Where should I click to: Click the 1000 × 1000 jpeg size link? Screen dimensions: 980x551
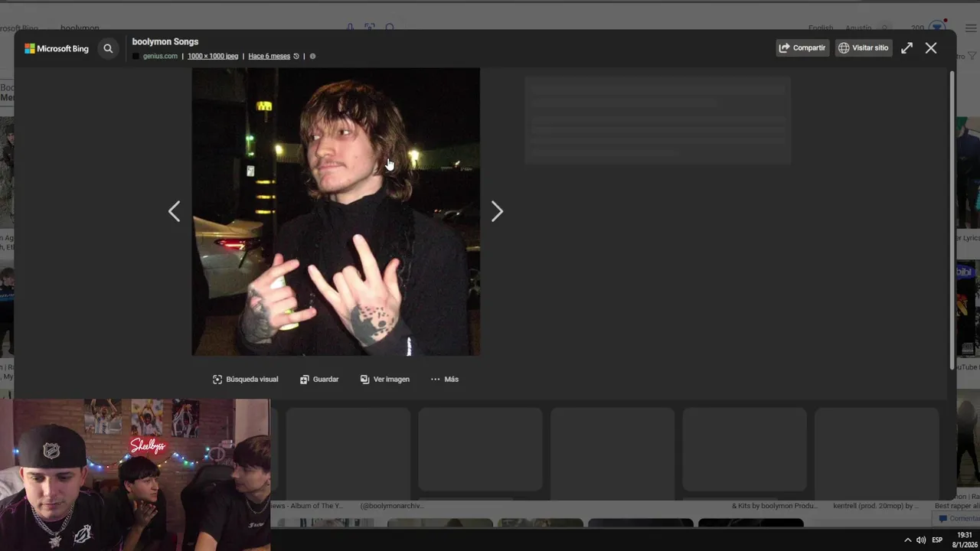[213, 56]
